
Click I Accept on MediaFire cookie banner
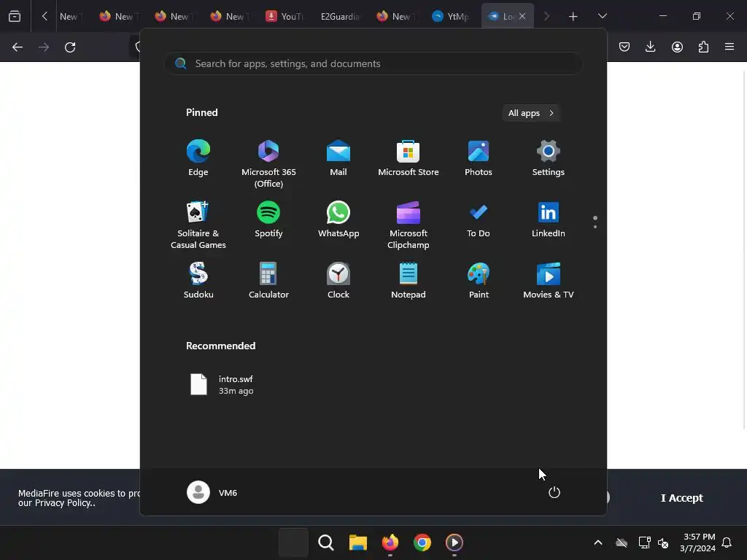[682, 497]
